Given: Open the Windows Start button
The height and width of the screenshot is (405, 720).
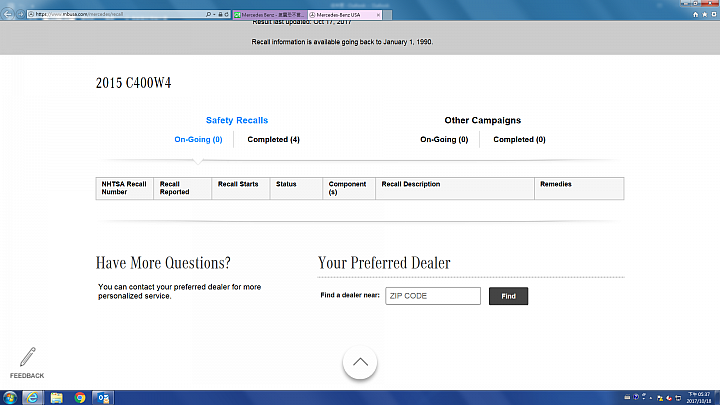Looking at the screenshot, I should pyautogui.click(x=10, y=398).
